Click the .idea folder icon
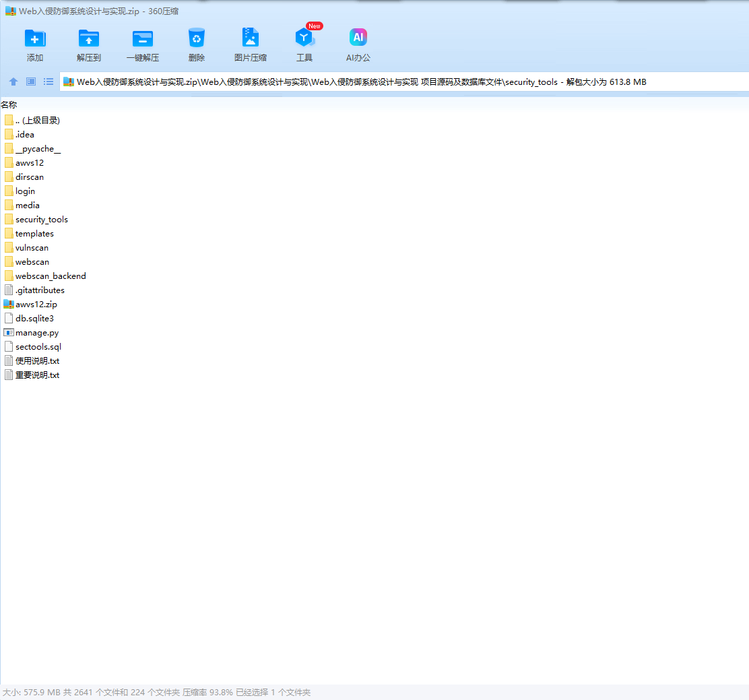The height and width of the screenshot is (700, 749). pyautogui.click(x=9, y=135)
